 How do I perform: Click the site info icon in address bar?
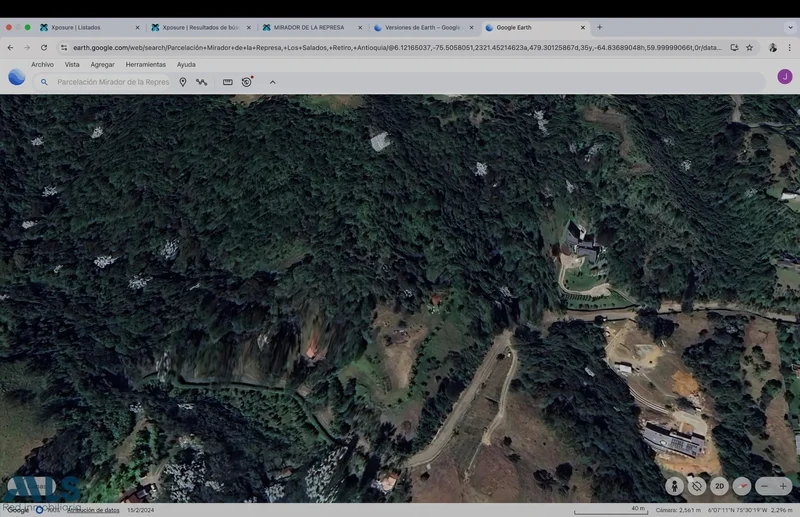pos(64,47)
